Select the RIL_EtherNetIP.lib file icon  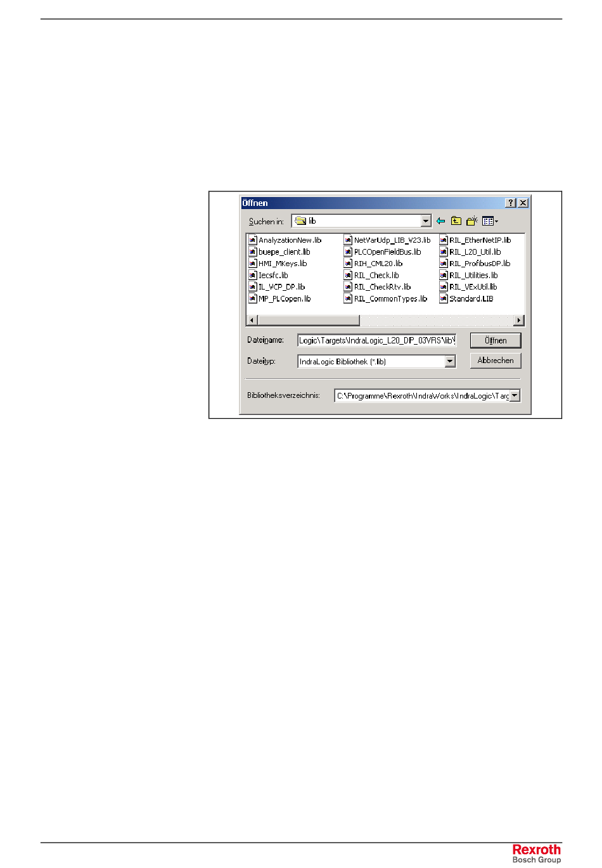pyautogui.click(x=444, y=240)
